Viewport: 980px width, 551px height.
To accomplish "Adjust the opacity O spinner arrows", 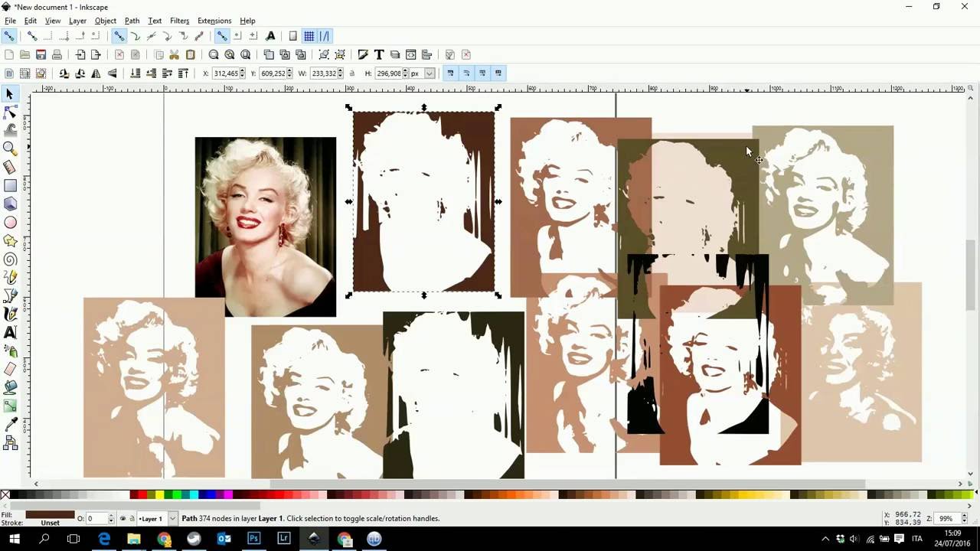I will (111, 519).
